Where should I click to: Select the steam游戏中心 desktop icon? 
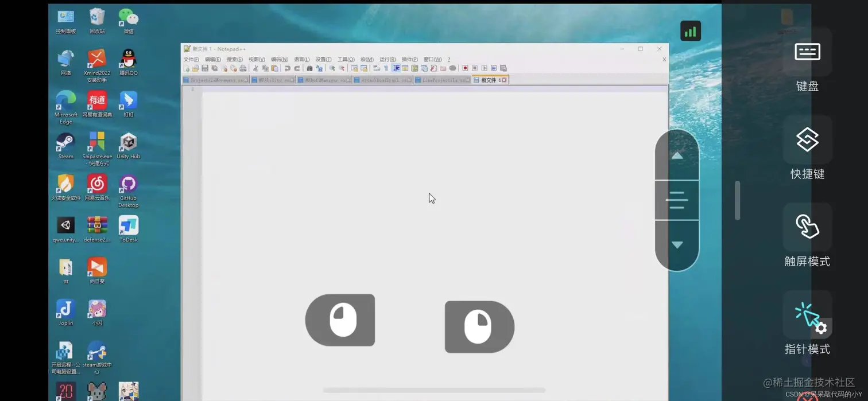click(97, 358)
